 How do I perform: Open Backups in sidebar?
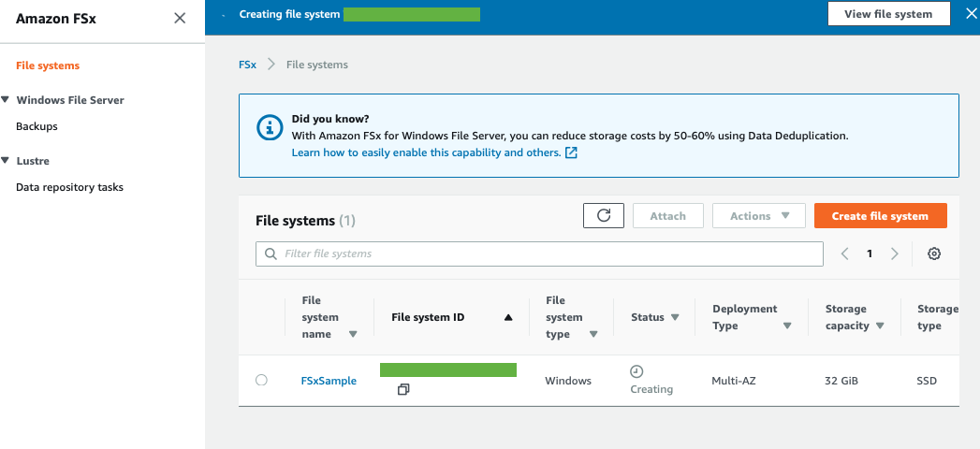37,126
